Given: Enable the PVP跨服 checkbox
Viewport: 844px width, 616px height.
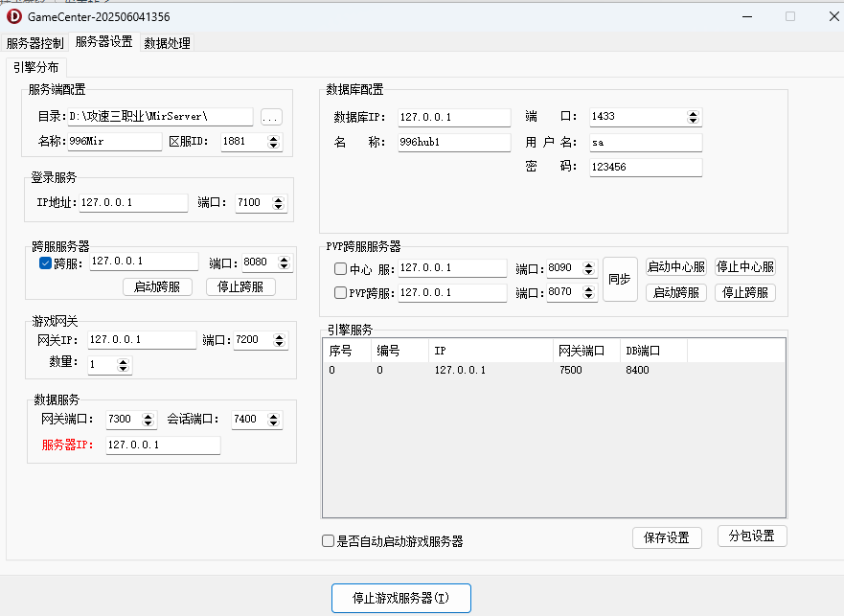Looking at the screenshot, I should pyautogui.click(x=340, y=292).
